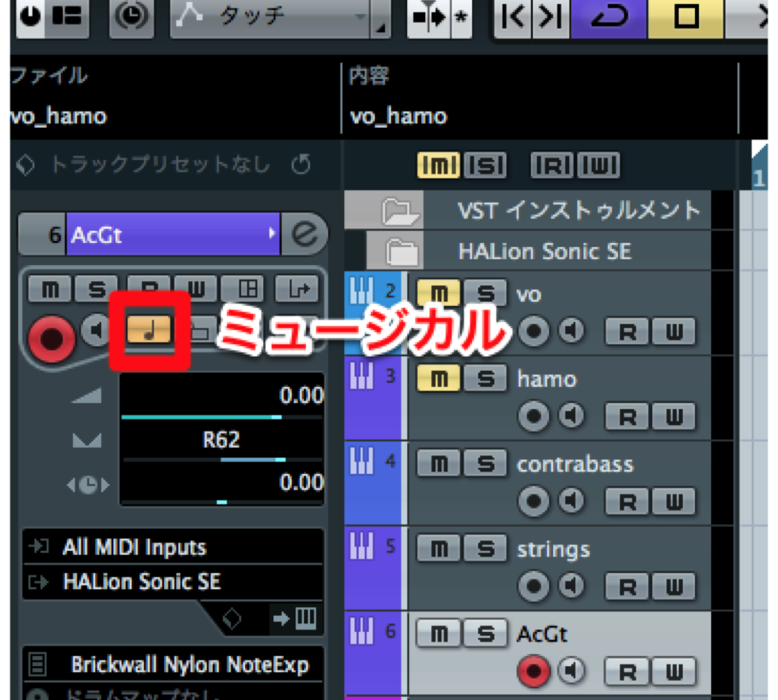
Task: Solo the contrabass track
Action: click(x=486, y=463)
